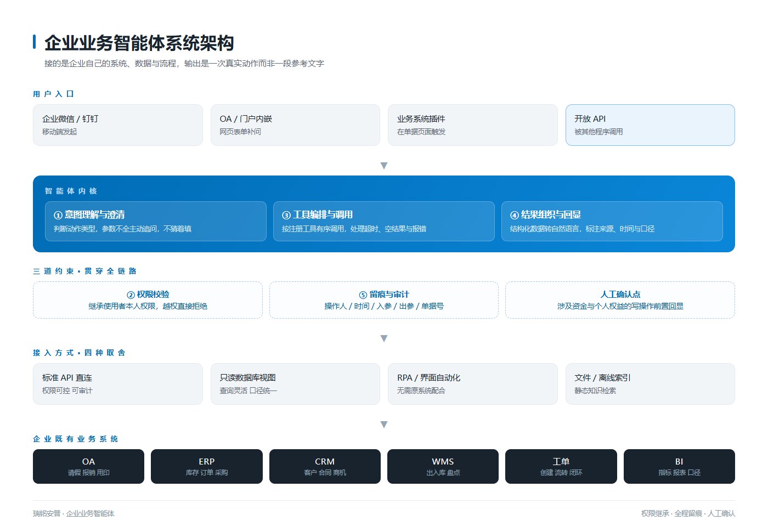Click the footer text 瑞铭安普 · 企业业务智能体
Viewport: 768px width, 532px height.
(74, 513)
